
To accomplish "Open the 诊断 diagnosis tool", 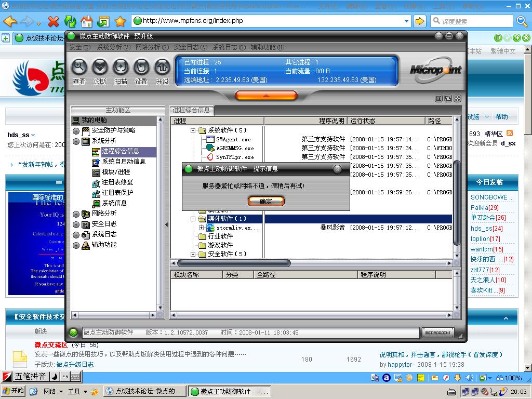I will click(x=100, y=67).
